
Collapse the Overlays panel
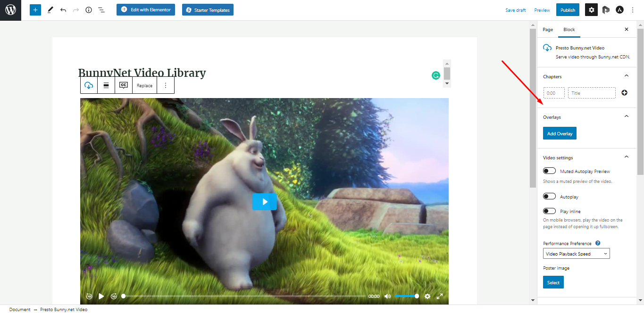pos(627,116)
